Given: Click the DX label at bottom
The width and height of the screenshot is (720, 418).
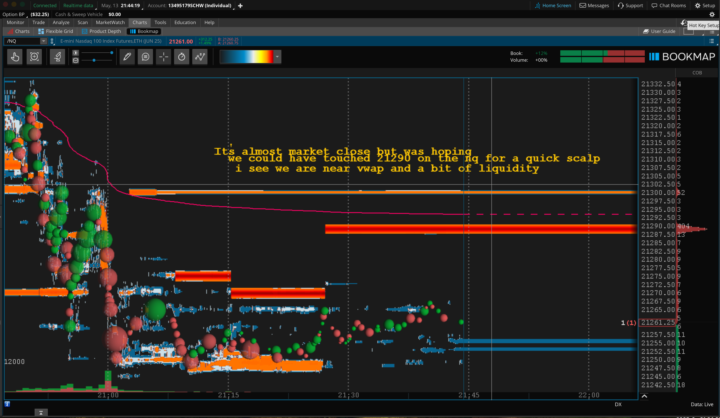Looking at the screenshot, I should (x=618, y=404).
